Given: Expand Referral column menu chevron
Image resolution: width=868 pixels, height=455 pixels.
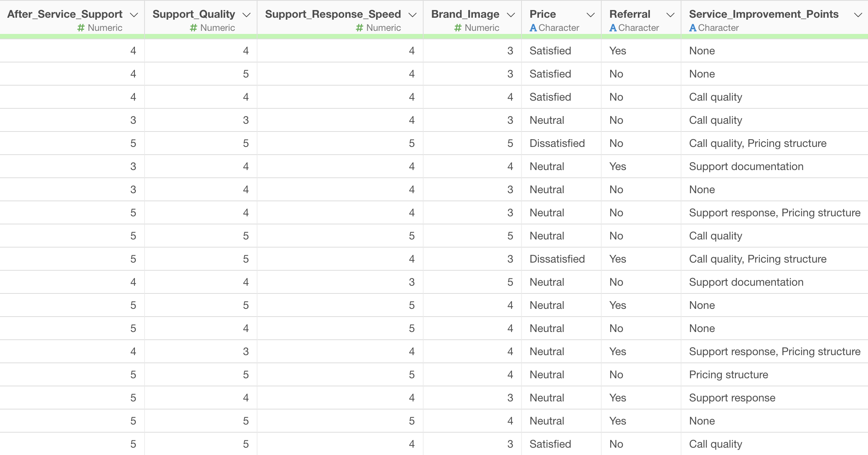Looking at the screenshot, I should click(x=670, y=15).
